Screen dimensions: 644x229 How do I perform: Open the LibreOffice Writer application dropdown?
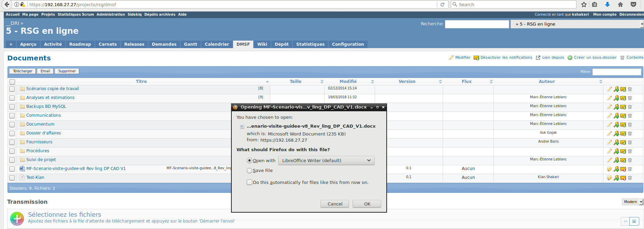pos(326,160)
